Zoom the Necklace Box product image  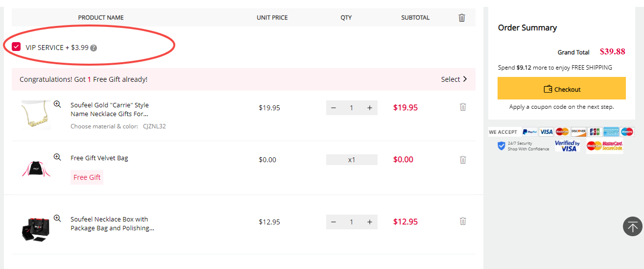point(57,219)
